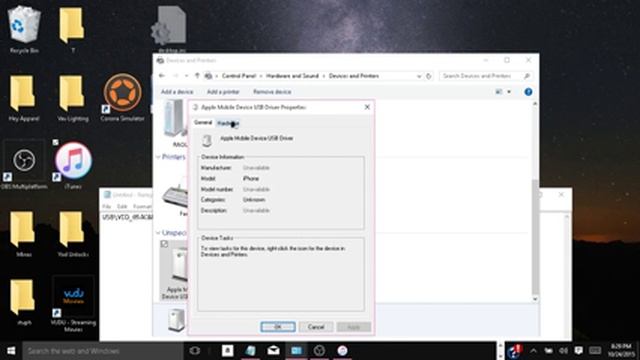Open the Action Center notifications icon
Image resolution: width=640 pixels, height=360 pixels.
coord(578,351)
